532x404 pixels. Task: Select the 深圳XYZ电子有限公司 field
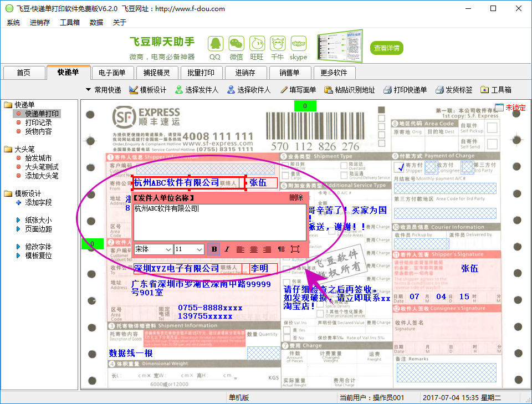(x=188, y=269)
